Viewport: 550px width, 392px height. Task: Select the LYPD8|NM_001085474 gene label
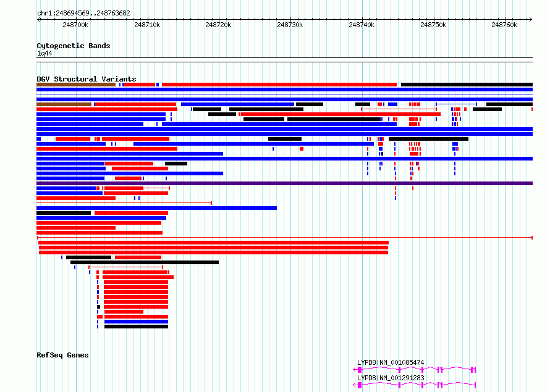[x=391, y=362]
